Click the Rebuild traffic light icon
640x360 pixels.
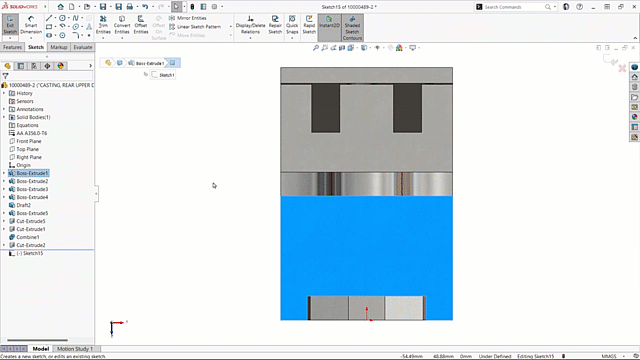192,7
